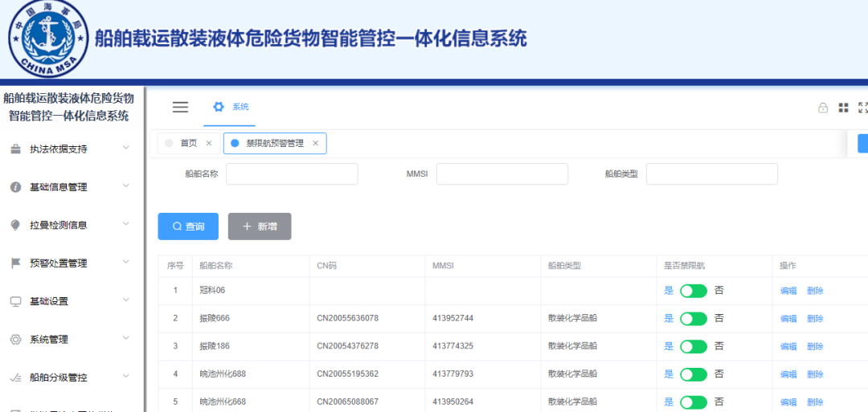Click the 新增 add button
Viewport: 868px width, 412px height.
(260, 226)
